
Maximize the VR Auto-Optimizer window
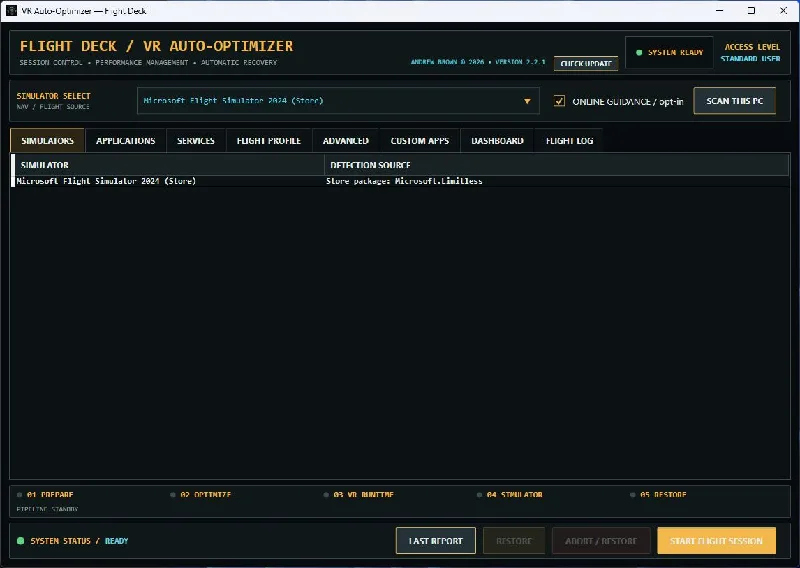(751, 10)
